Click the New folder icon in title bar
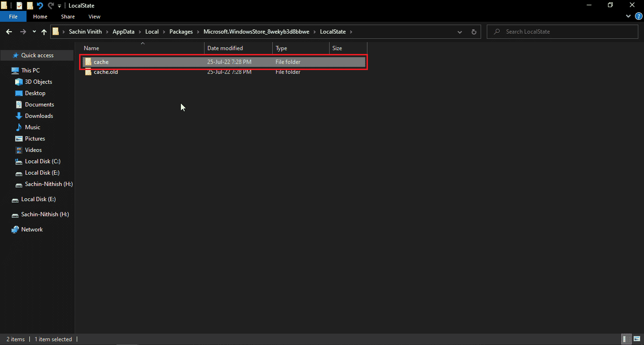 tap(30, 6)
